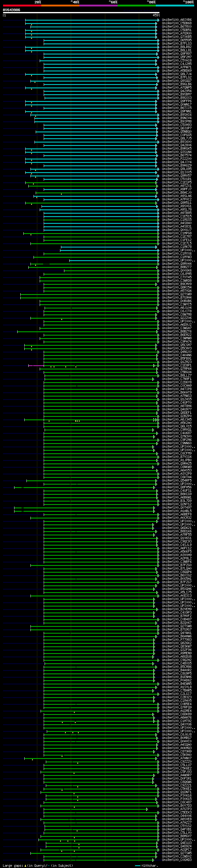
Task: Select the query sequence name AV643986
Action: point(11,10)
